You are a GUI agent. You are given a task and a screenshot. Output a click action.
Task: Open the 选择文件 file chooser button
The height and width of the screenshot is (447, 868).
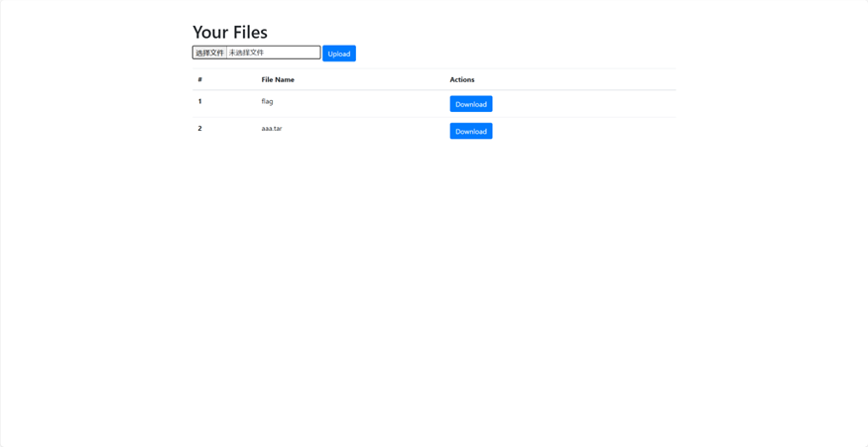point(209,53)
